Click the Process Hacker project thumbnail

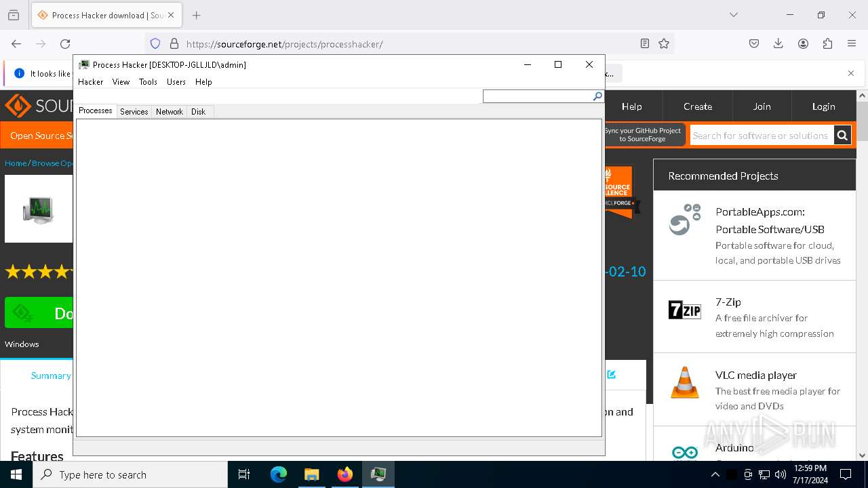point(39,209)
